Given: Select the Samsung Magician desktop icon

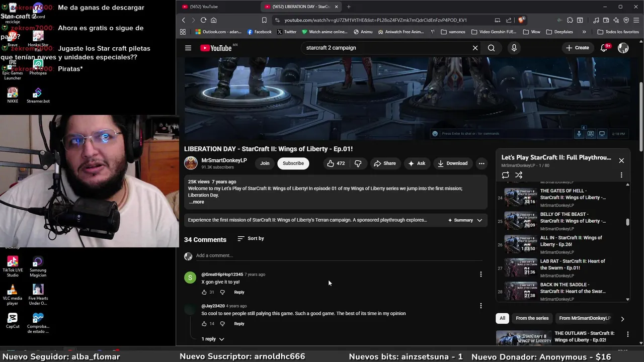Looking at the screenshot, I should [38, 266].
